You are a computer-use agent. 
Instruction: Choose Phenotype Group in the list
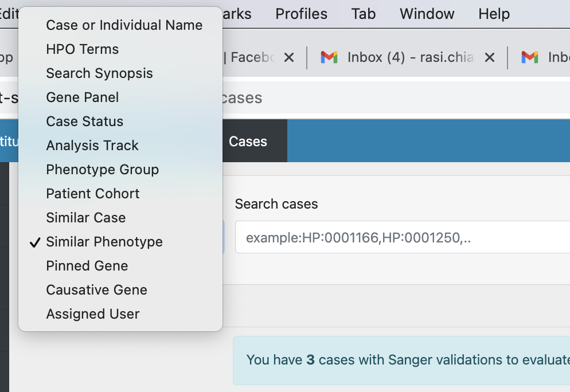click(x=102, y=169)
